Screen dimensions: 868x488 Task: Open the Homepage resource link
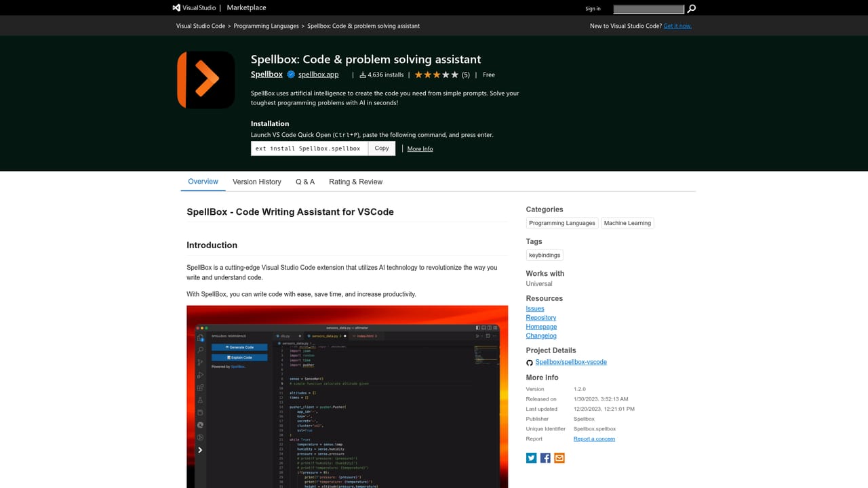point(541,327)
